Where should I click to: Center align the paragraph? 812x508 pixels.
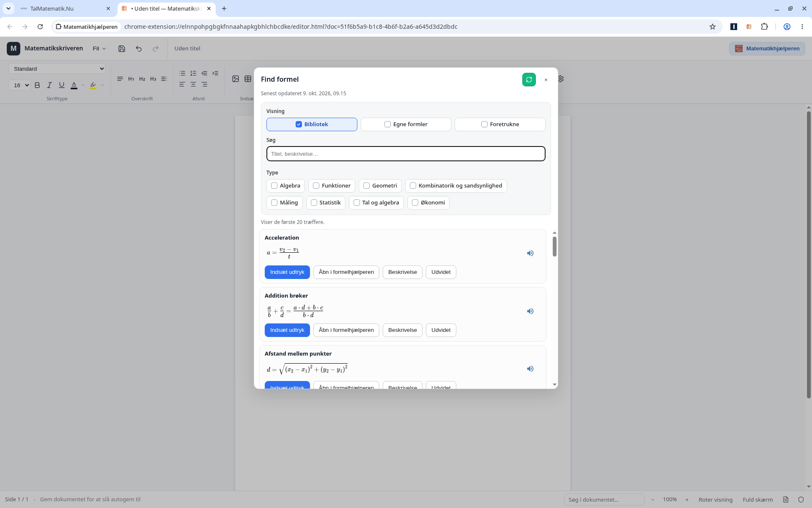193,85
